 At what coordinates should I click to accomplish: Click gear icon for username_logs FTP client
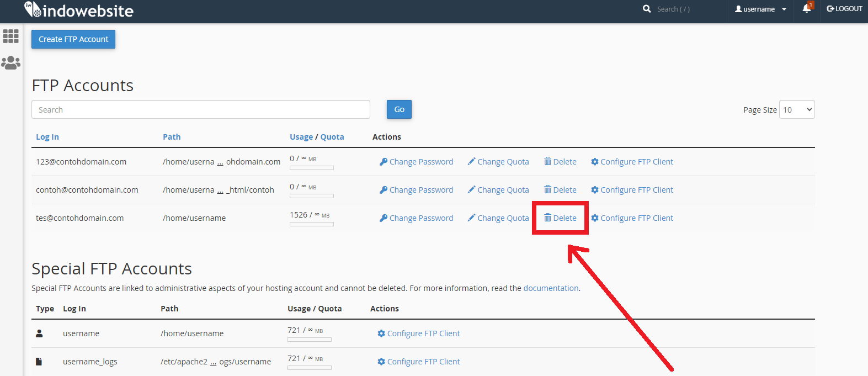pos(381,362)
